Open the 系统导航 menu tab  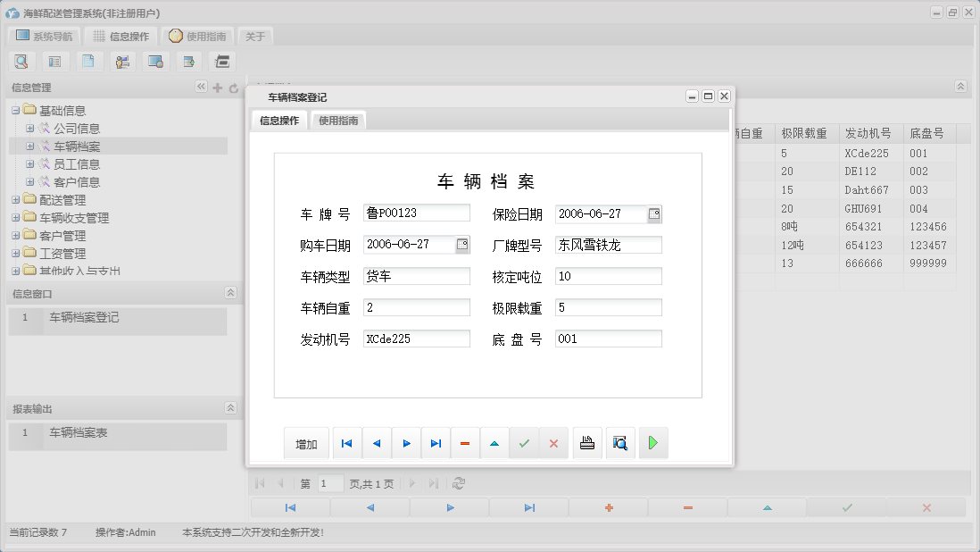click(43, 36)
